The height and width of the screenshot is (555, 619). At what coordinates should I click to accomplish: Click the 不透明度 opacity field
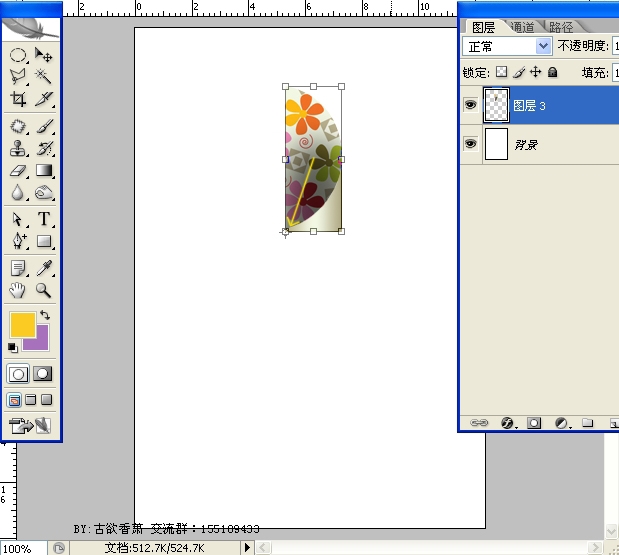point(615,46)
